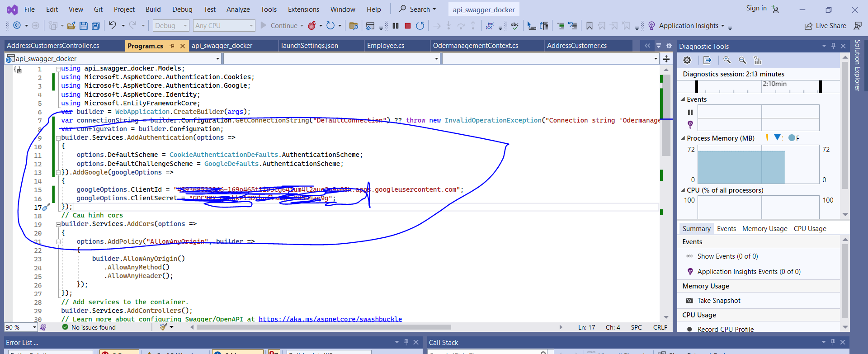Toggle a bookmark on current line
The width and height of the screenshot is (868, 354).
(x=590, y=26)
